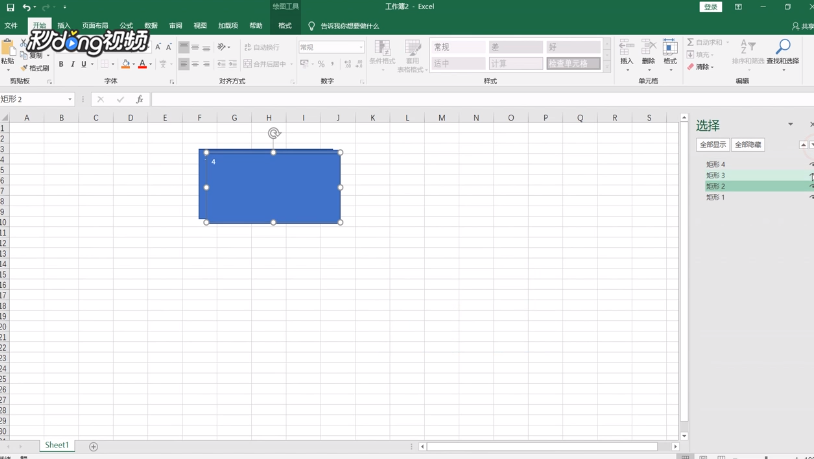
Task: Expand the Merge and Center dropdown
Action: click(x=291, y=64)
